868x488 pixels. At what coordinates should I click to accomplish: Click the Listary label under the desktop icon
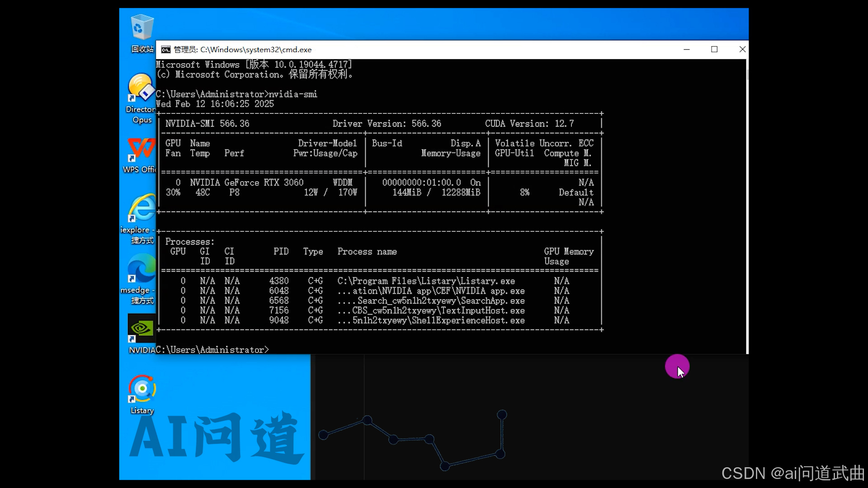coord(142,410)
